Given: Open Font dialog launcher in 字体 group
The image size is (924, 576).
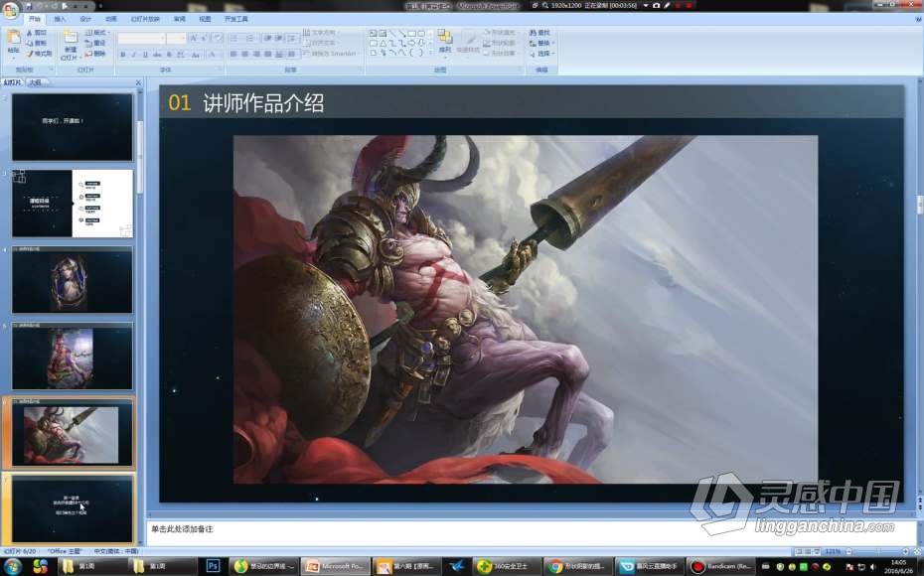Looking at the screenshot, I should [220, 70].
